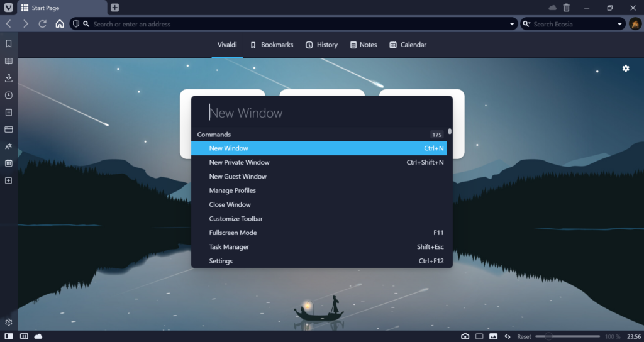Viewport: 644px width, 342px height.
Task: Go forward with the forward arrow
Action: click(x=25, y=24)
